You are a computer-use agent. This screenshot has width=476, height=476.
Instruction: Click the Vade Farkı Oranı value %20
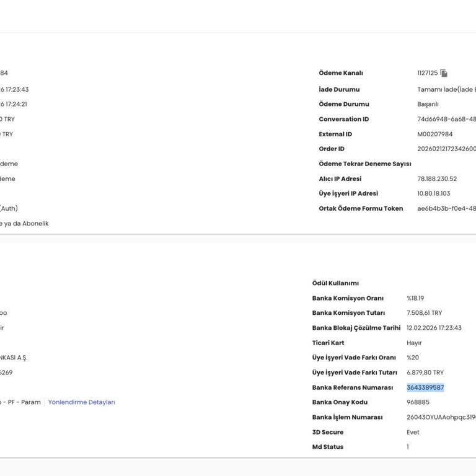pos(413,357)
